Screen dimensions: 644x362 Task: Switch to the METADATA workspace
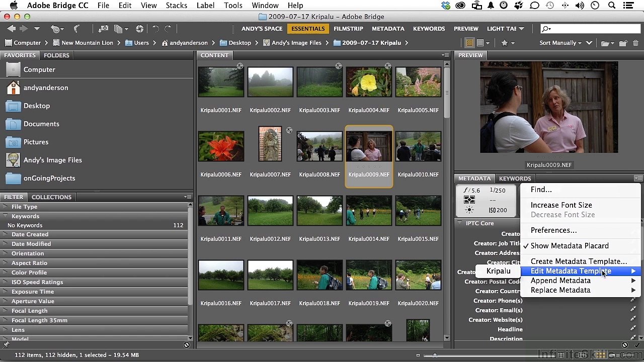[388, 29]
